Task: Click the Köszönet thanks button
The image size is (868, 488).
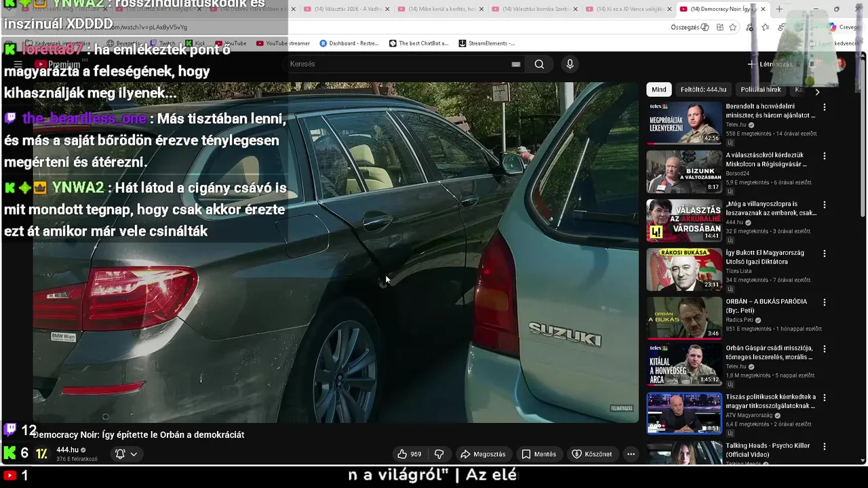Action: click(x=592, y=454)
